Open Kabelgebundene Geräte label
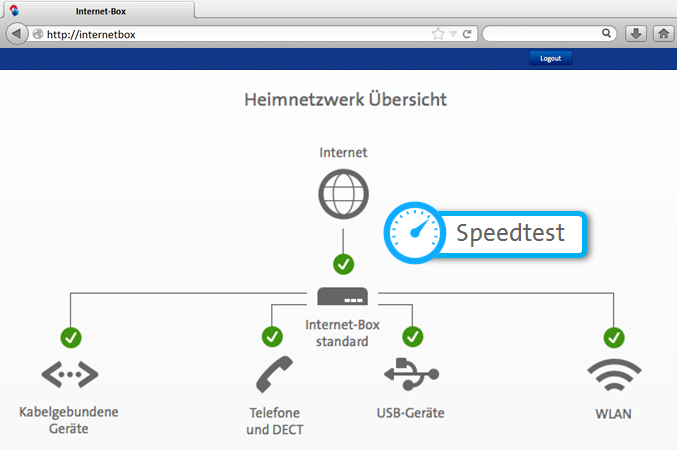Image resolution: width=677 pixels, height=450 pixels. point(69,420)
